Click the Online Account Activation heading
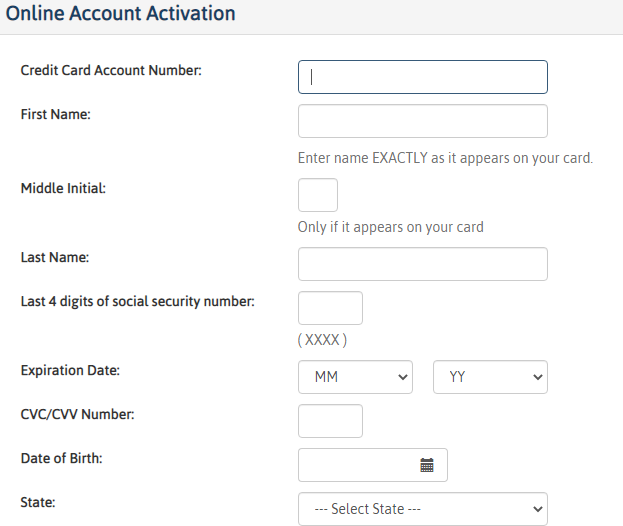Viewport: 623px width, 526px height. click(120, 13)
